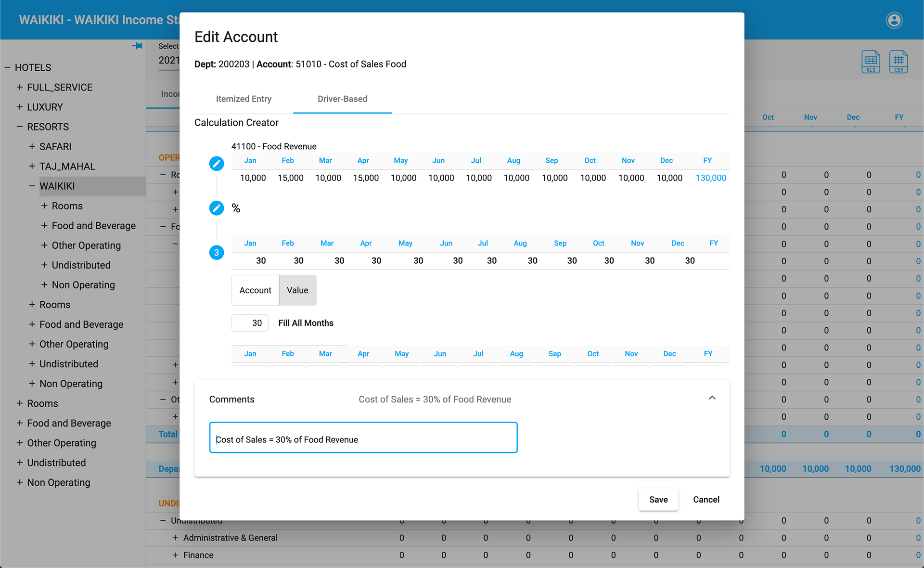Image resolution: width=924 pixels, height=568 pixels.
Task: Select top-level Non Operating node
Action: 59,482
